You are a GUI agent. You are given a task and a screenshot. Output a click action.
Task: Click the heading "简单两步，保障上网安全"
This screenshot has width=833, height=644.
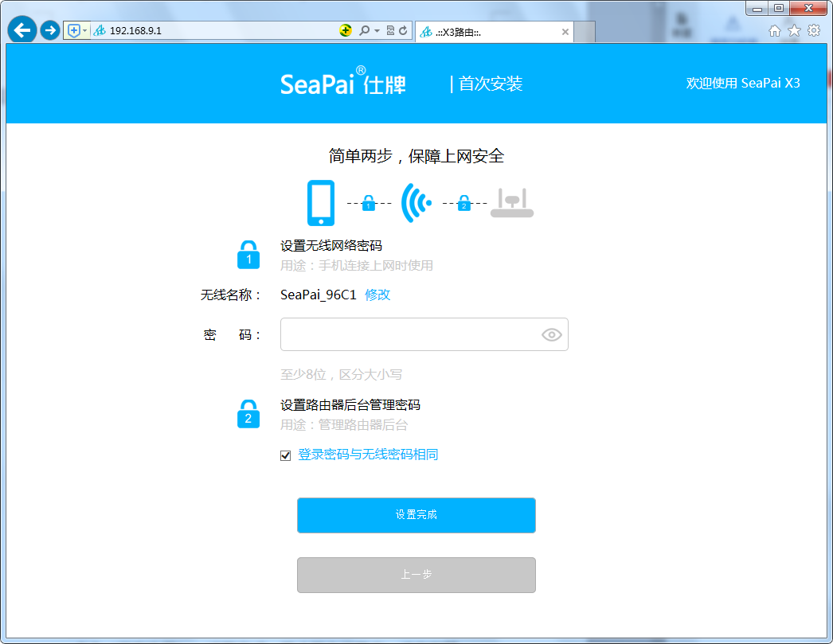click(x=416, y=156)
